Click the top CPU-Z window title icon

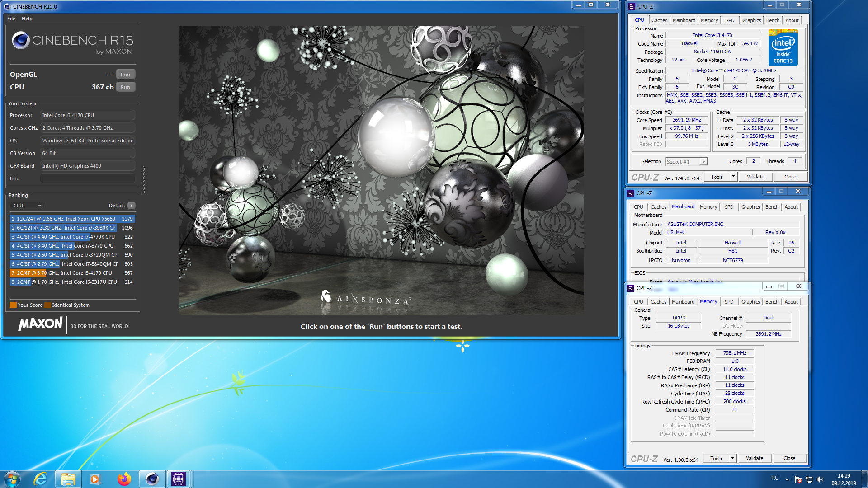point(632,7)
